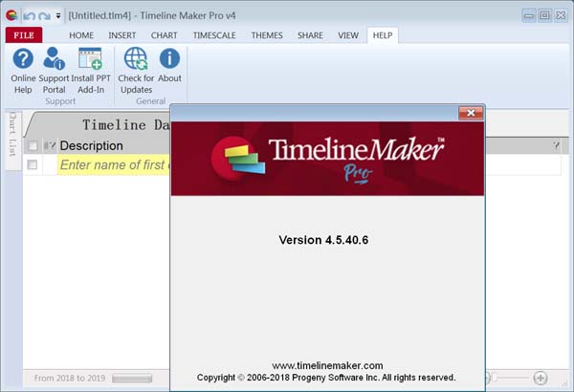574x392 pixels.
Task: Open the FILE menu
Action: coord(23,35)
